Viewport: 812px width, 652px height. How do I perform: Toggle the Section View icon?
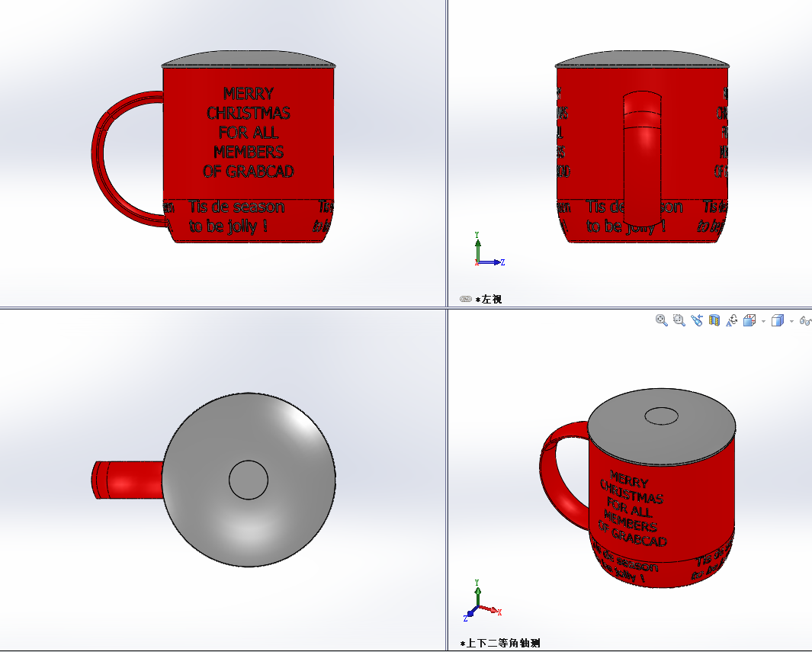click(714, 320)
